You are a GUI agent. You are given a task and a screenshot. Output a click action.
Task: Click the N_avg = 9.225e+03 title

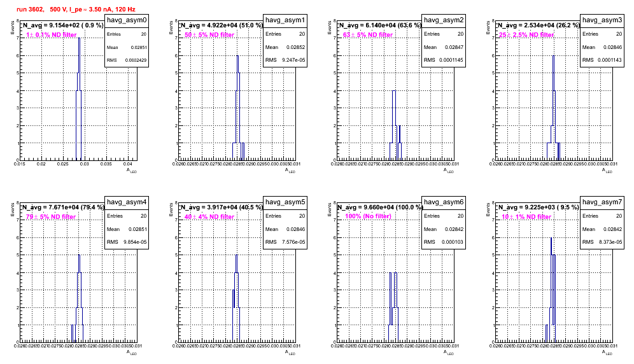538,207
